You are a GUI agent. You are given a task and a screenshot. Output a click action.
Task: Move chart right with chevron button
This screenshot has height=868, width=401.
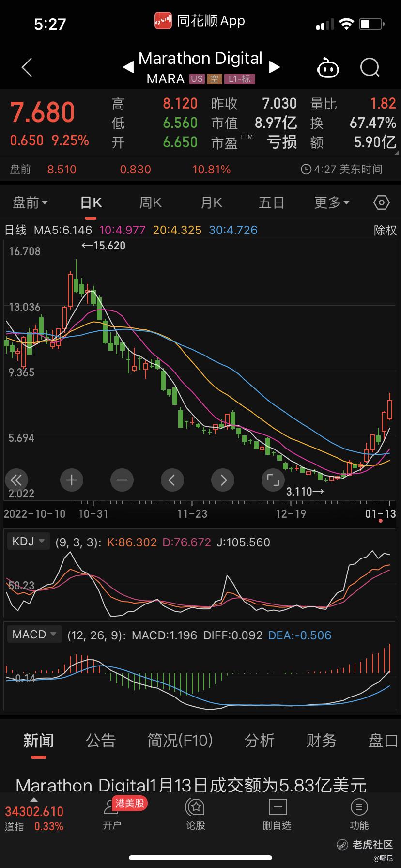pyautogui.click(x=223, y=480)
